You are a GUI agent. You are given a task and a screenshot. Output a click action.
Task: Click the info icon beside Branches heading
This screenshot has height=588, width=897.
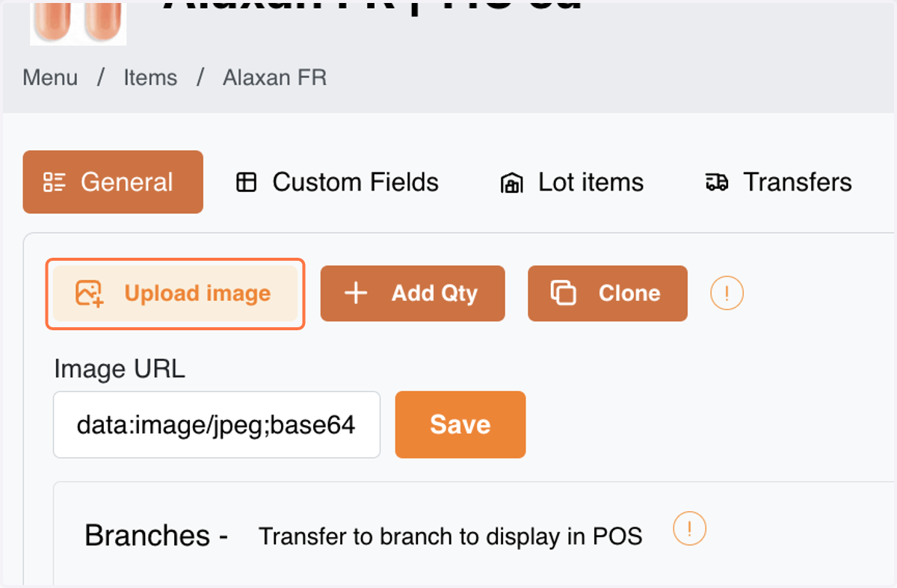pyautogui.click(x=689, y=529)
